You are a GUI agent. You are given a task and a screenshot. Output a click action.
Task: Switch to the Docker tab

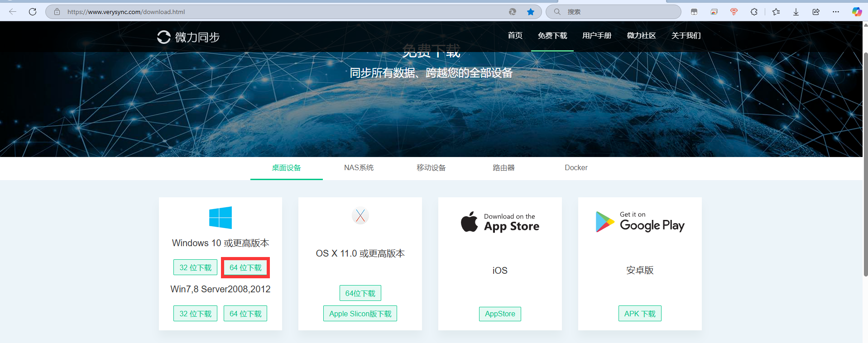(576, 168)
